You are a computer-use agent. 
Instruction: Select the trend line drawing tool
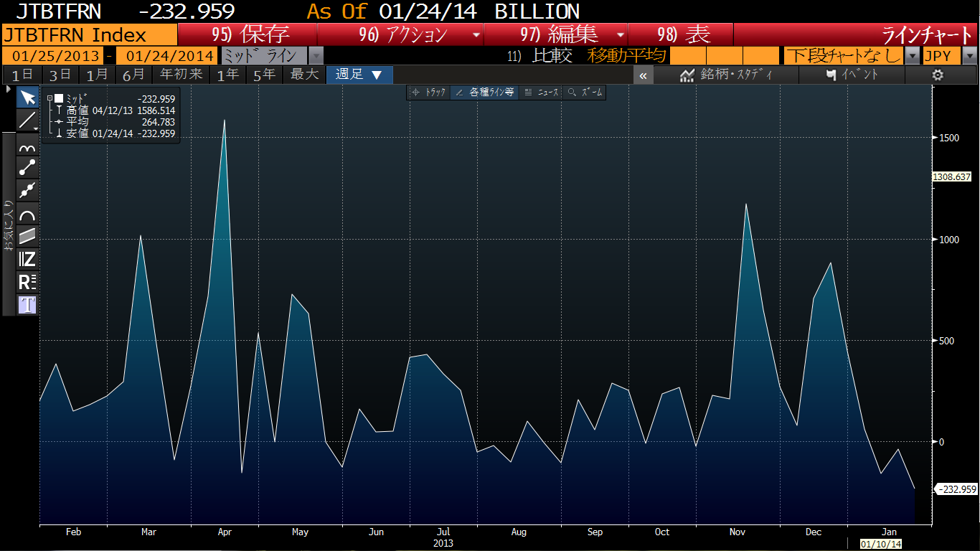coord(27,121)
